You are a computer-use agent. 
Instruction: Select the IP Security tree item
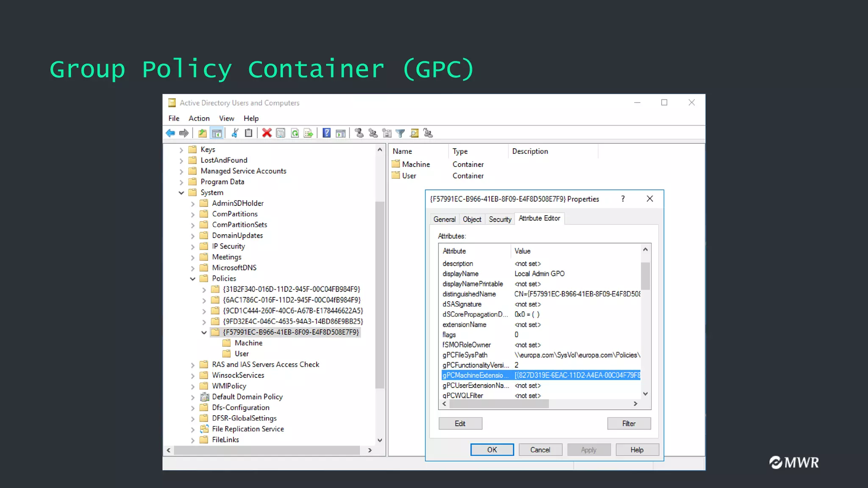[228, 247]
